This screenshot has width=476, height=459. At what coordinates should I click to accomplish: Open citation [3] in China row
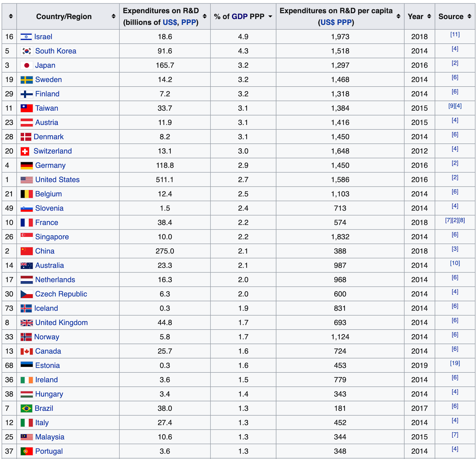[x=455, y=249]
